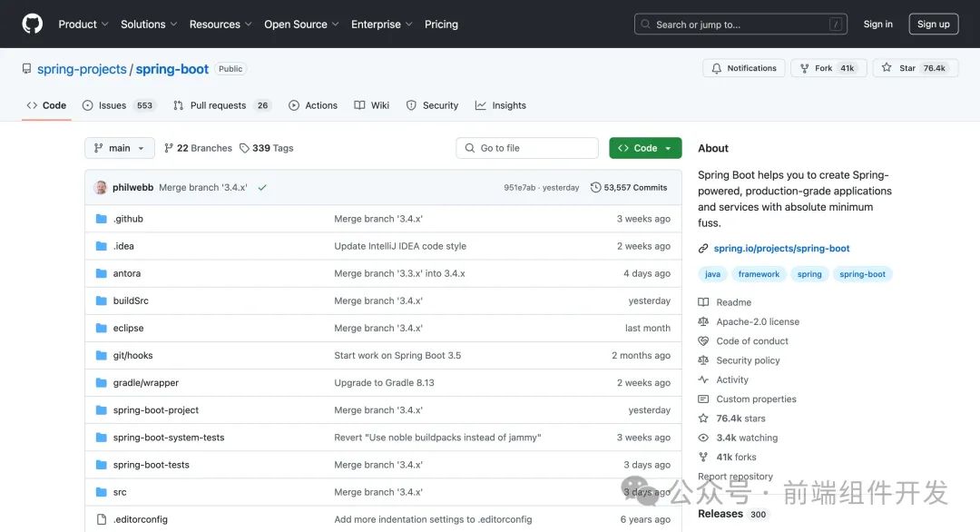Open Custom properties link

tap(756, 399)
